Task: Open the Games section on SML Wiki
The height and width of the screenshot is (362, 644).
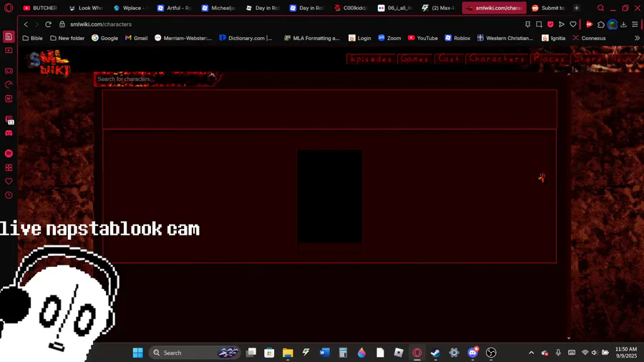Action: (x=414, y=59)
